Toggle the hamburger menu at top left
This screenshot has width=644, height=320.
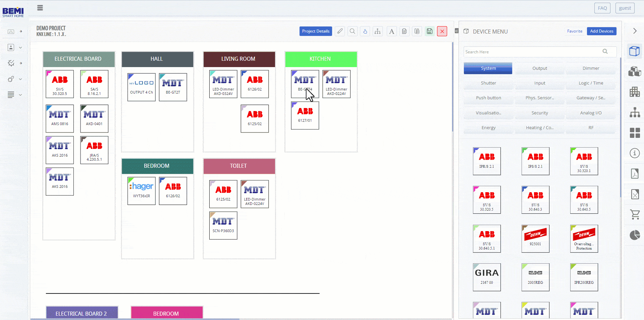40,8
